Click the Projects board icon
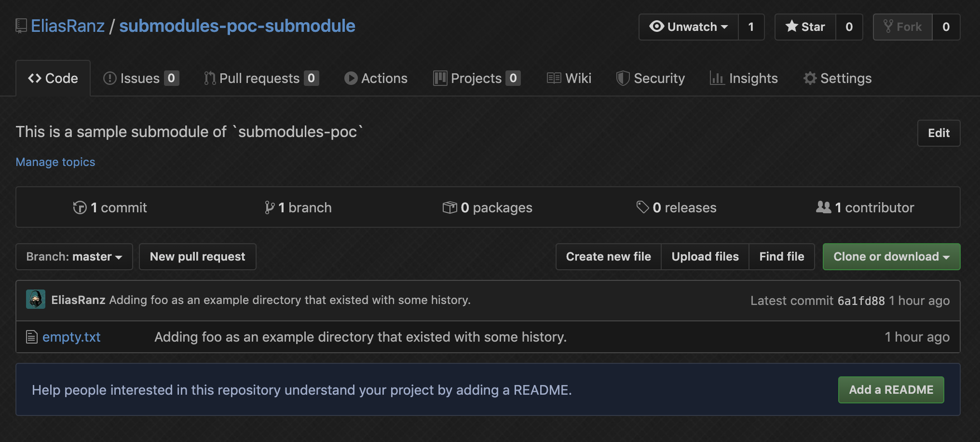Screen dimensions: 980x442 click(x=440, y=78)
